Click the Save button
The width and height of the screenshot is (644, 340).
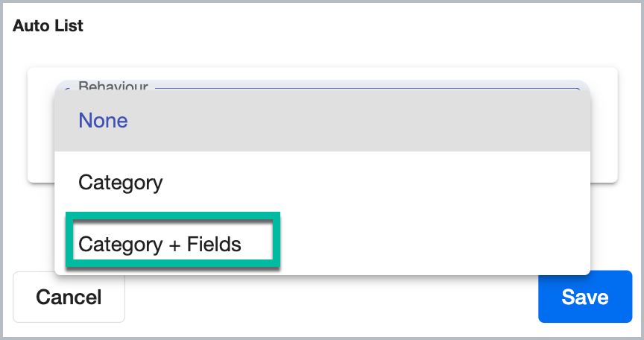point(585,297)
